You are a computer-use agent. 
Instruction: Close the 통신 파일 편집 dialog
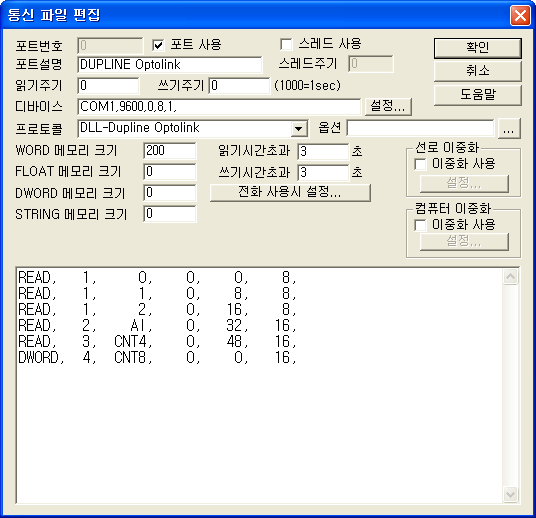pos(520,15)
